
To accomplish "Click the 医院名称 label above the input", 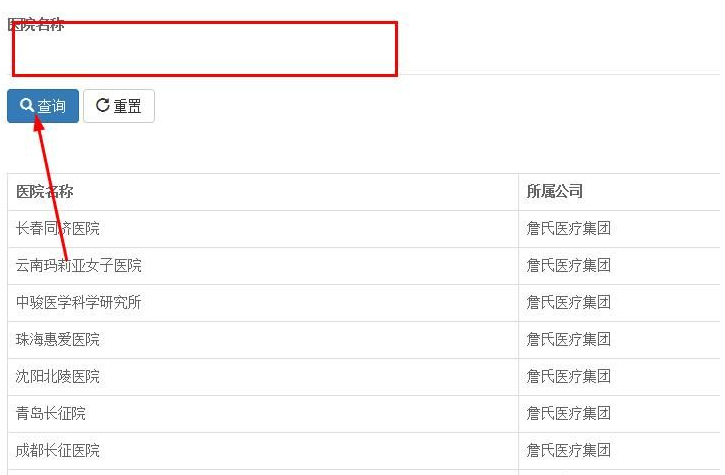I will coord(36,24).
